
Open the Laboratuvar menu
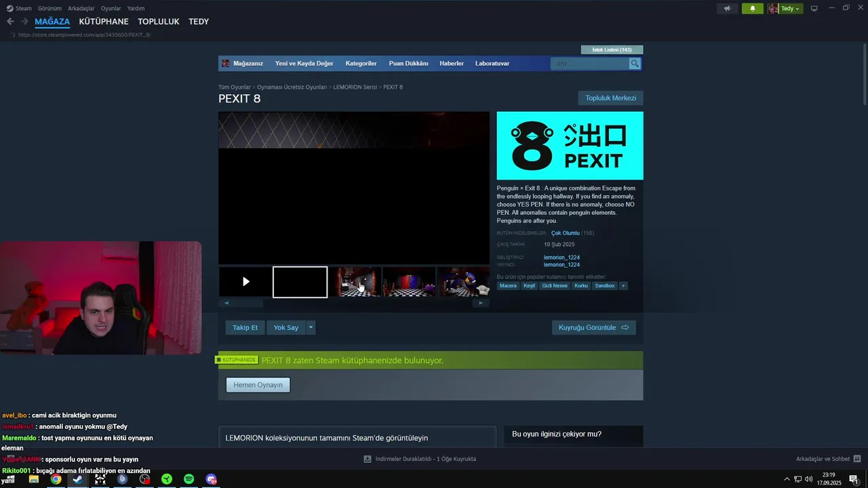coord(492,64)
